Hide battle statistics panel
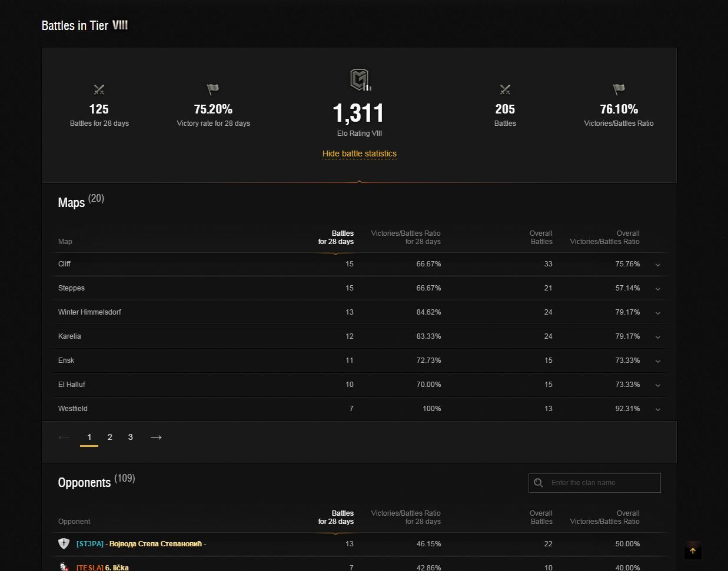The image size is (728, 571). coord(359,154)
